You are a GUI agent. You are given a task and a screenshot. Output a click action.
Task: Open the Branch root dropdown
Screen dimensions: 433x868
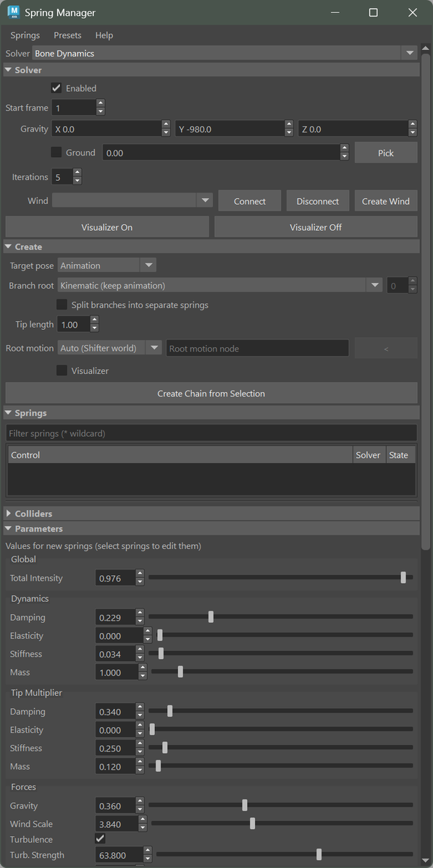pos(220,285)
